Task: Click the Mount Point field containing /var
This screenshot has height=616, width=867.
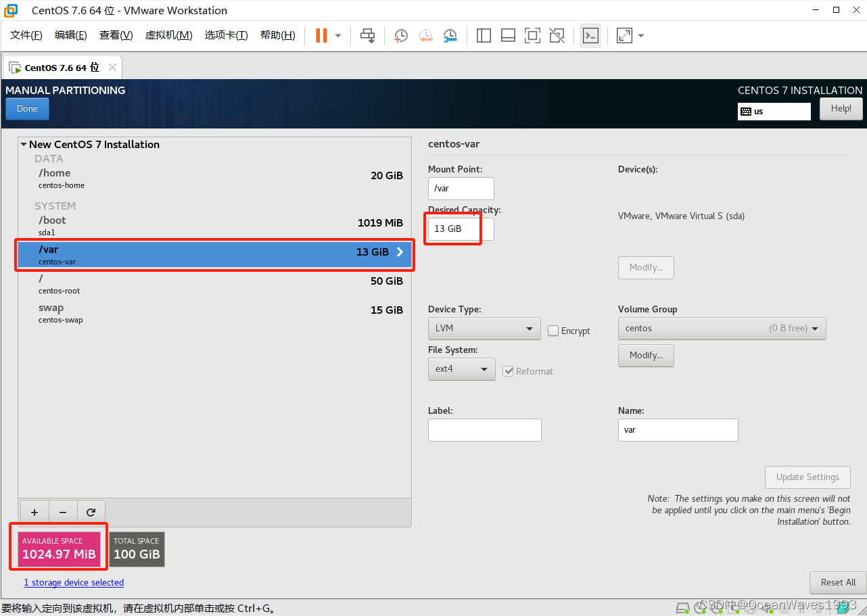Action: point(461,189)
